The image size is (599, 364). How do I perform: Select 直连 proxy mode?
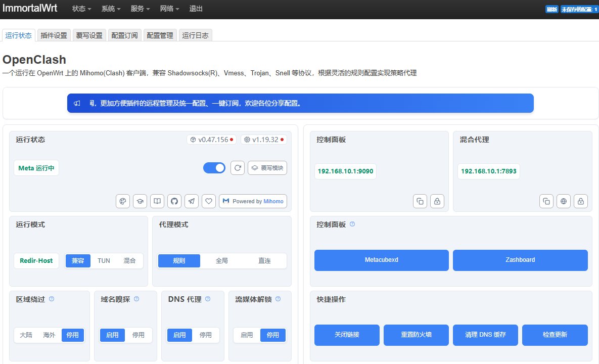(x=264, y=260)
